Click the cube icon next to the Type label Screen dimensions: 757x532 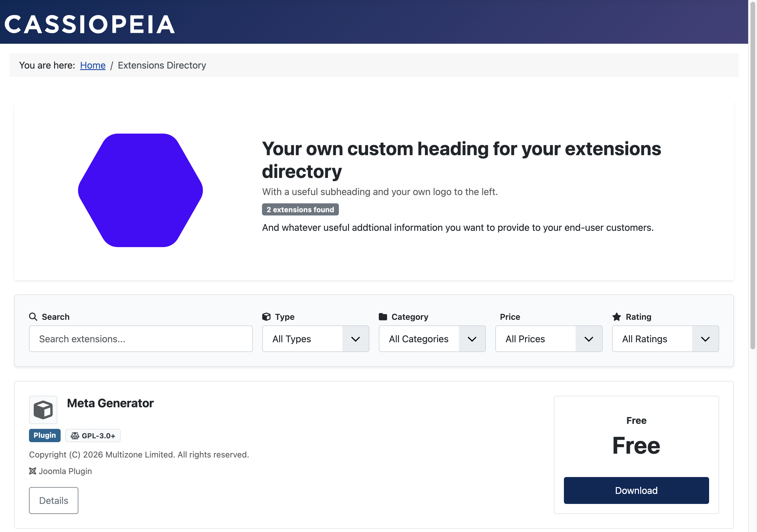(x=267, y=317)
